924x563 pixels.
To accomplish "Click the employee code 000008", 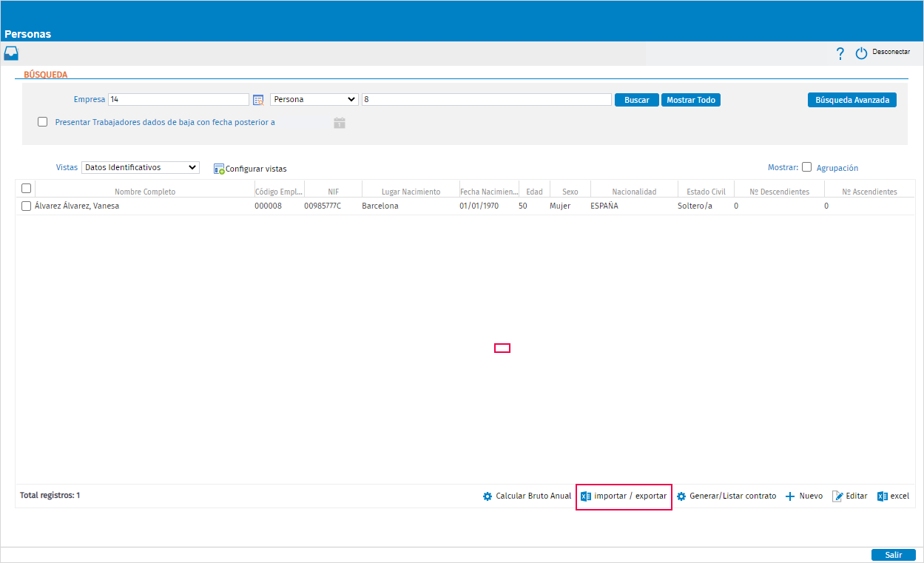I will pos(268,206).
